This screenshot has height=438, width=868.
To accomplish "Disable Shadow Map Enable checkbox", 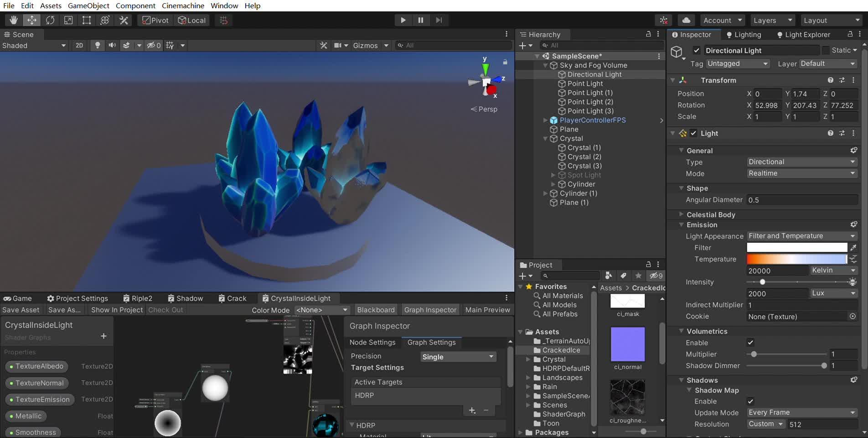I will tap(750, 401).
